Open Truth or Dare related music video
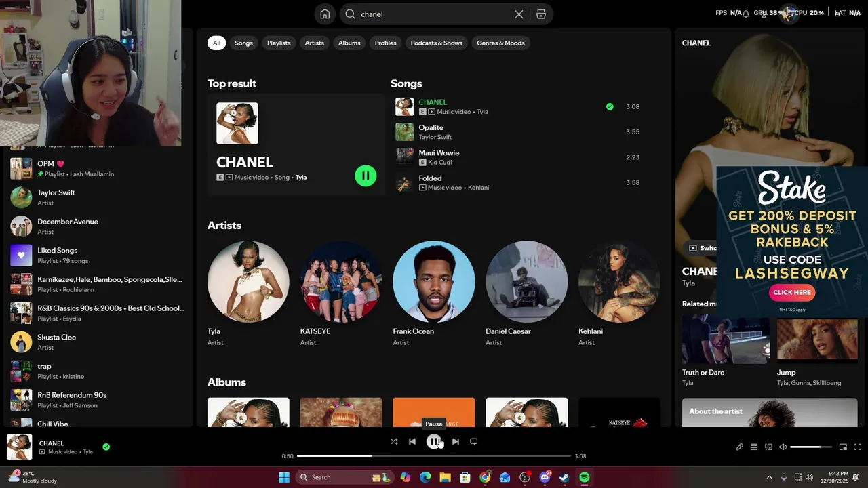The width and height of the screenshot is (868, 488). [726, 350]
